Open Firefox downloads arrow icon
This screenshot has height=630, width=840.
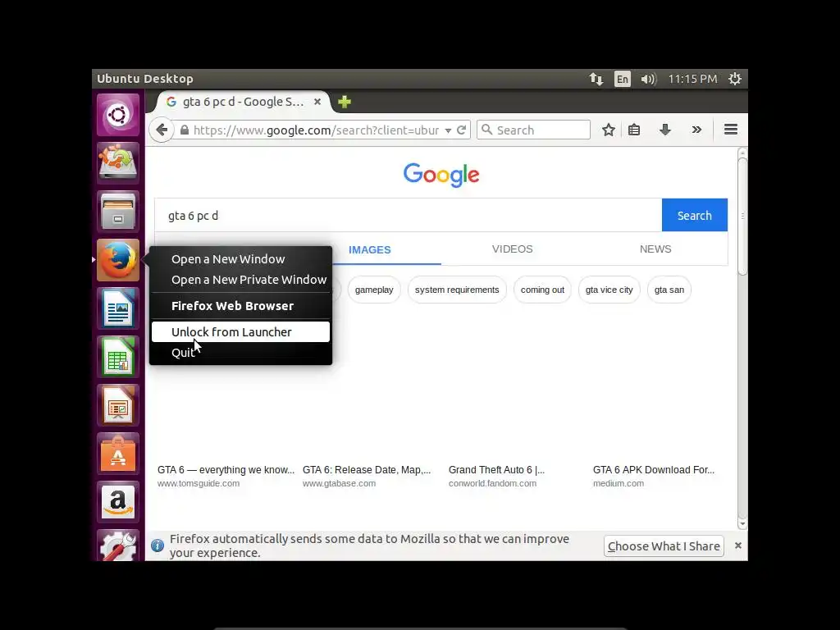click(665, 130)
